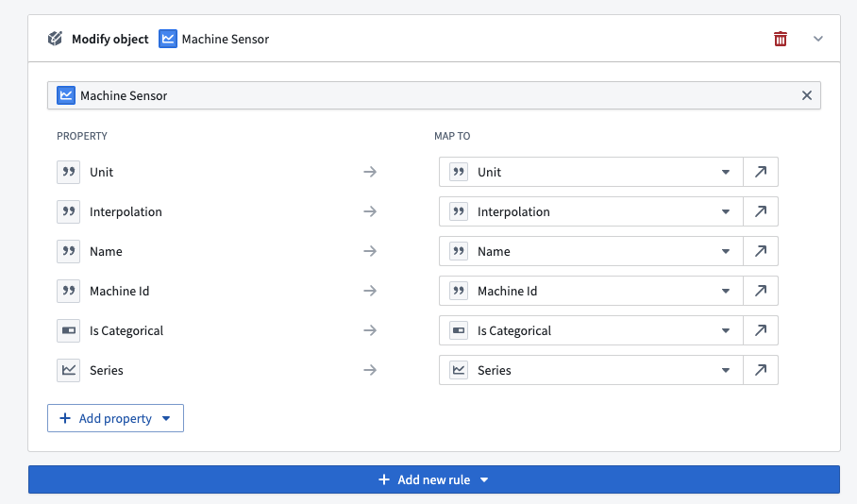857x504 pixels.
Task: Collapse the Modify object rule panel
Action: point(817,39)
